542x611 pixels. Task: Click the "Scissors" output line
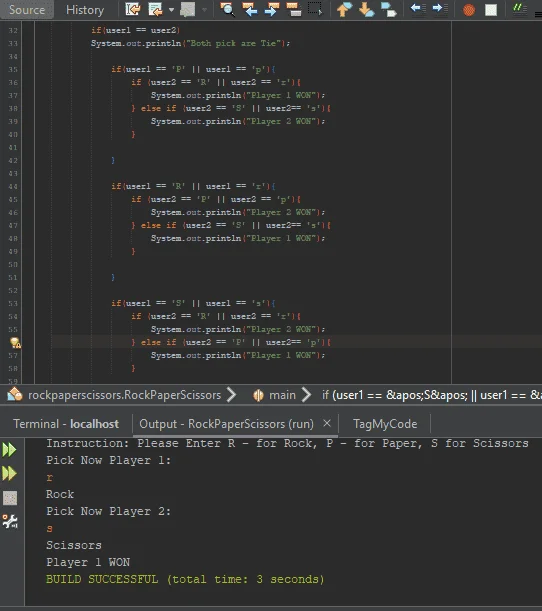tap(74, 545)
